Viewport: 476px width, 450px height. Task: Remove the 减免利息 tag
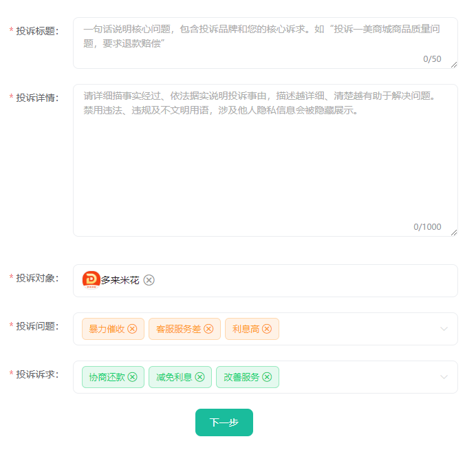pyautogui.click(x=199, y=377)
